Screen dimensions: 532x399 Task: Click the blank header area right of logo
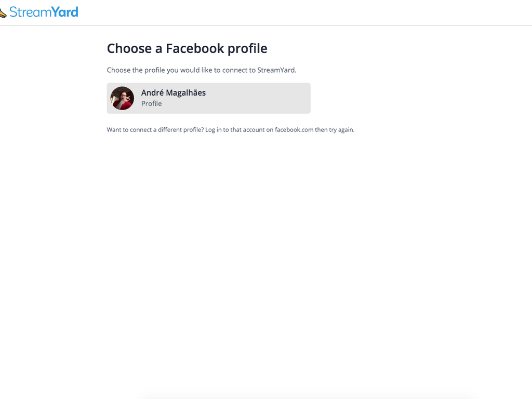pos(305,12)
